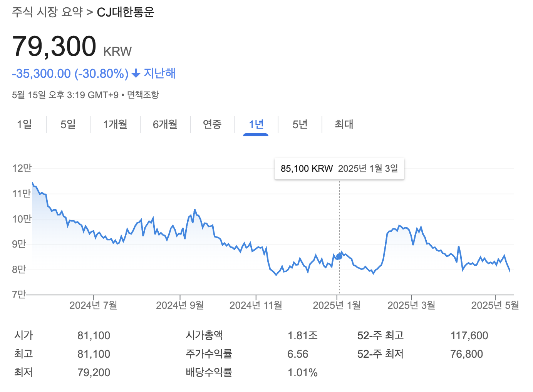This screenshot has width=533, height=392.
Task: Click the down arrow icon beside 지난해
Action: click(x=136, y=73)
